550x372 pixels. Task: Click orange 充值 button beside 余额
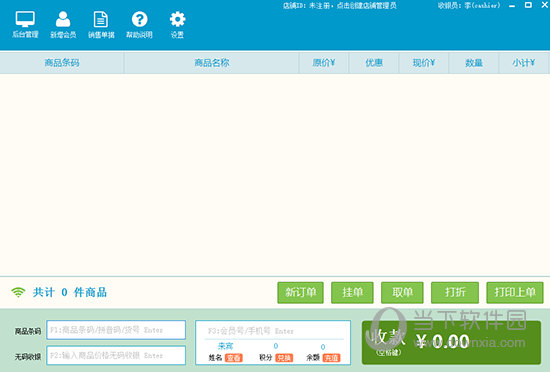(x=331, y=358)
